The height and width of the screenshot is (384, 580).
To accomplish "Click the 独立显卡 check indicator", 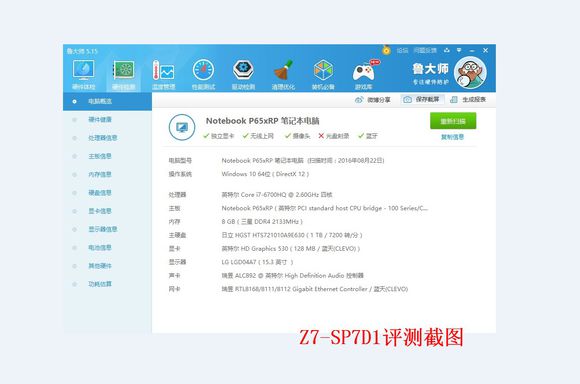I will pyautogui.click(x=219, y=136).
